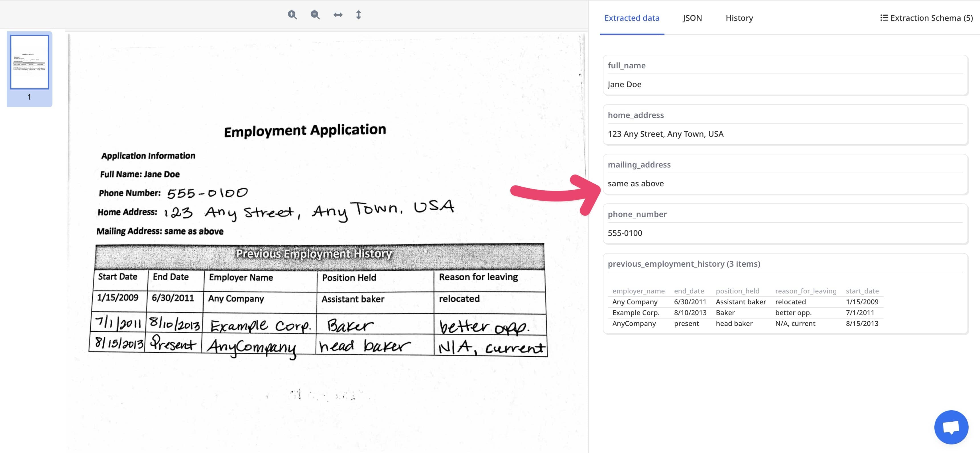Screen dimensions: 980x453
Task: Select the page 1 thumbnail
Action: click(x=30, y=63)
